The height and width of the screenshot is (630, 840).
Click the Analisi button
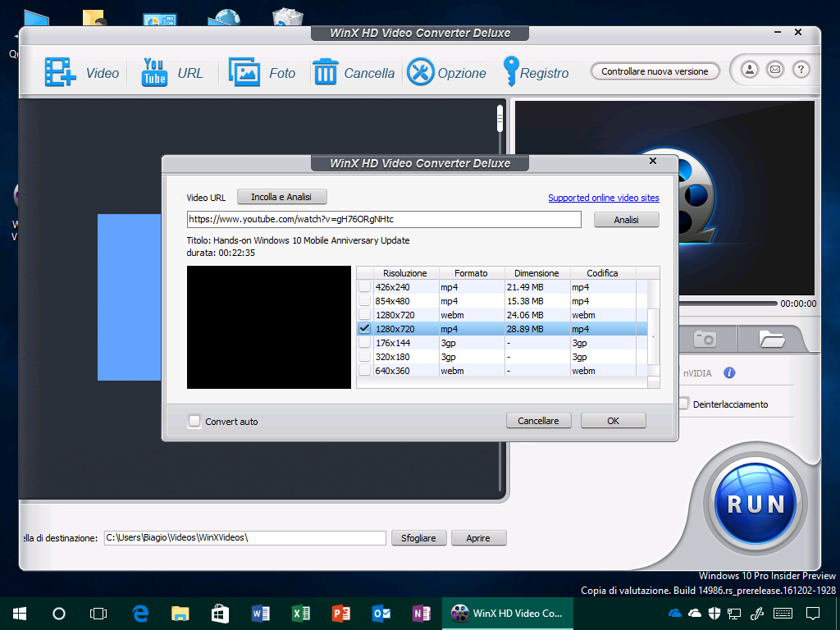(626, 220)
